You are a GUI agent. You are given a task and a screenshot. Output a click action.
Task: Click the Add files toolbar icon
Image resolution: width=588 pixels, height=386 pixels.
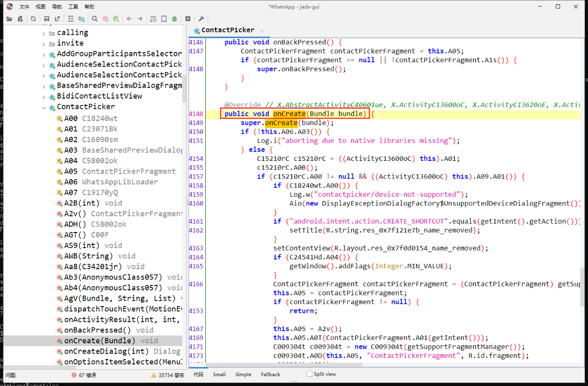pos(20,19)
